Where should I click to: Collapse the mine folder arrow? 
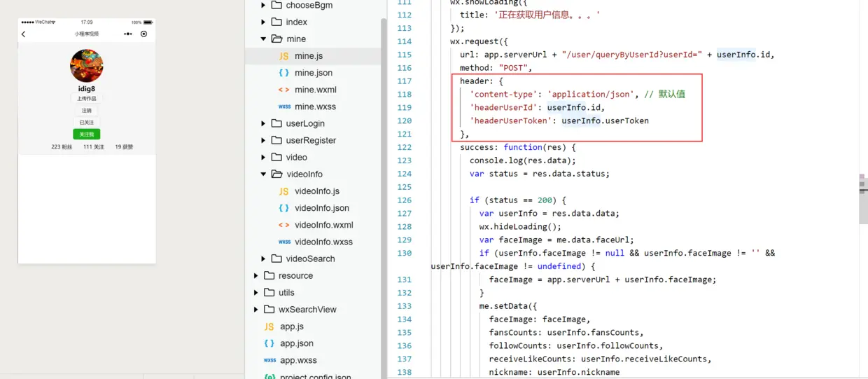pos(263,39)
